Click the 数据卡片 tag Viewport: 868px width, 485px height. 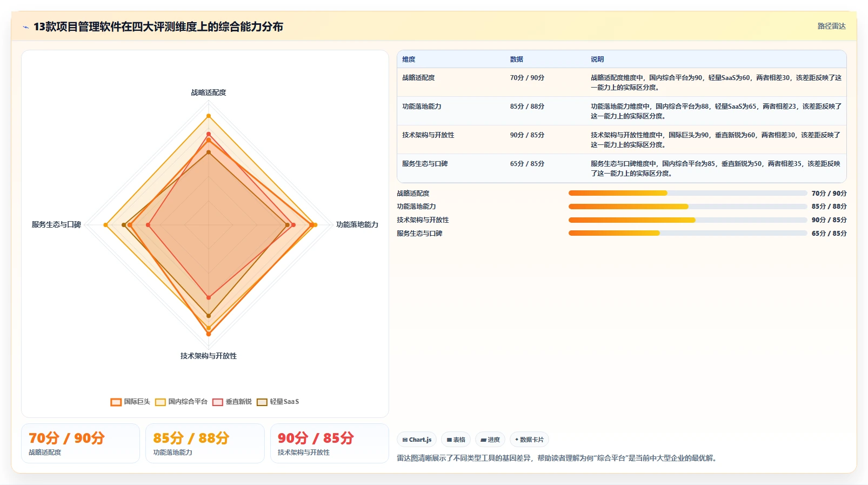tap(530, 440)
